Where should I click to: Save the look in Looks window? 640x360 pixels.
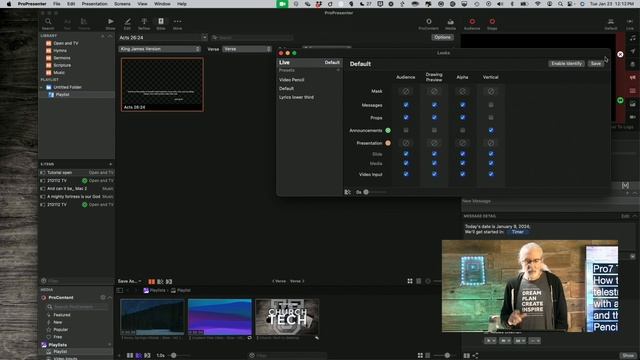(596, 64)
